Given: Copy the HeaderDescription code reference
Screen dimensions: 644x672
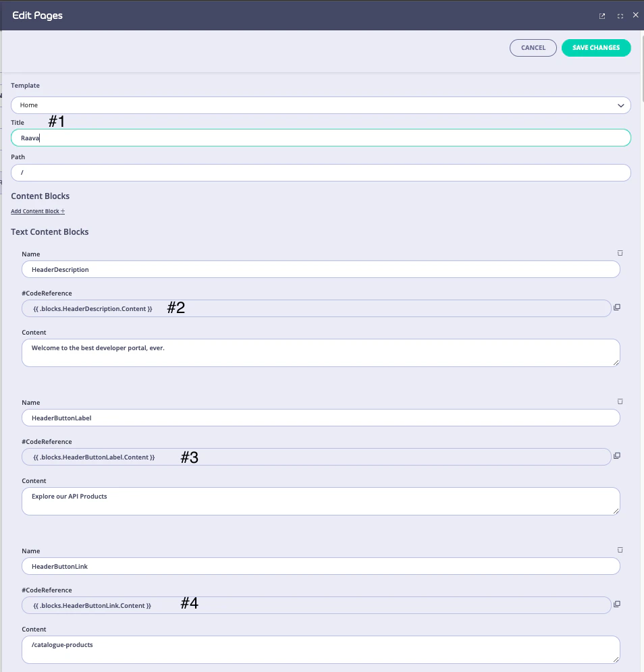Looking at the screenshot, I should [x=616, y=307].
